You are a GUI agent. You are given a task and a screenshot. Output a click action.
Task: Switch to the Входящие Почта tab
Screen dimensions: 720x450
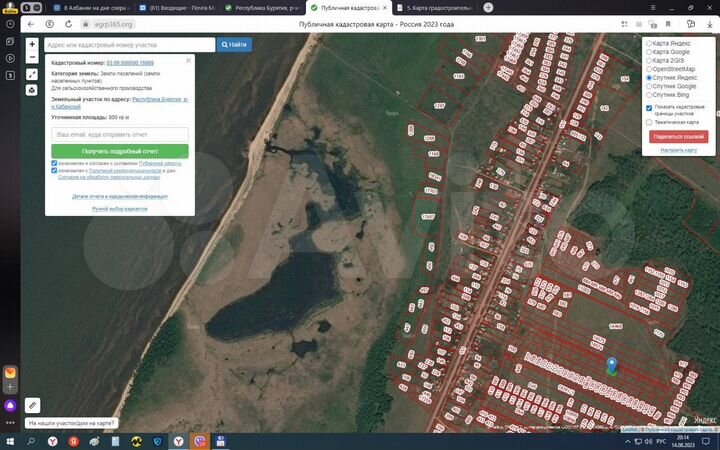coord(175,7)
